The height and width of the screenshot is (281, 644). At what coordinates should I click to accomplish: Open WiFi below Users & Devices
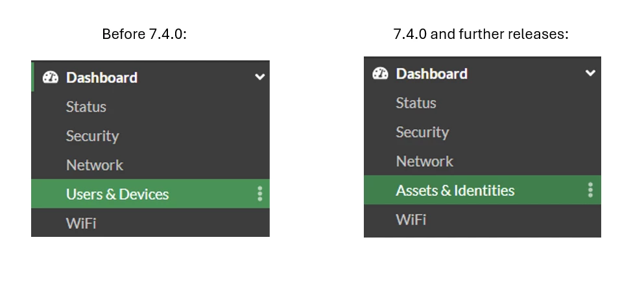(81, 223)
